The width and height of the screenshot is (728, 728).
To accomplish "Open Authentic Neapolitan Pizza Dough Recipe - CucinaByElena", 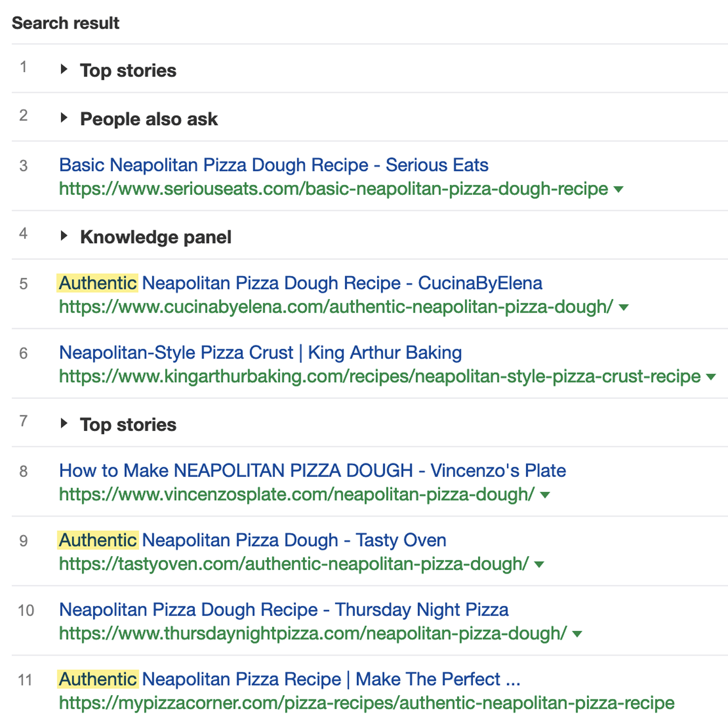I will (300, 283).
